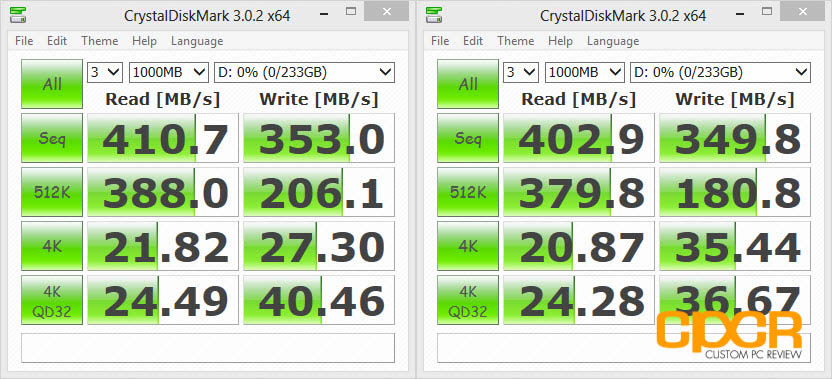The width and height of the screenshot is (832, 379).
Task: Click 4K read result 20.87
Action: tap(579, 246)
